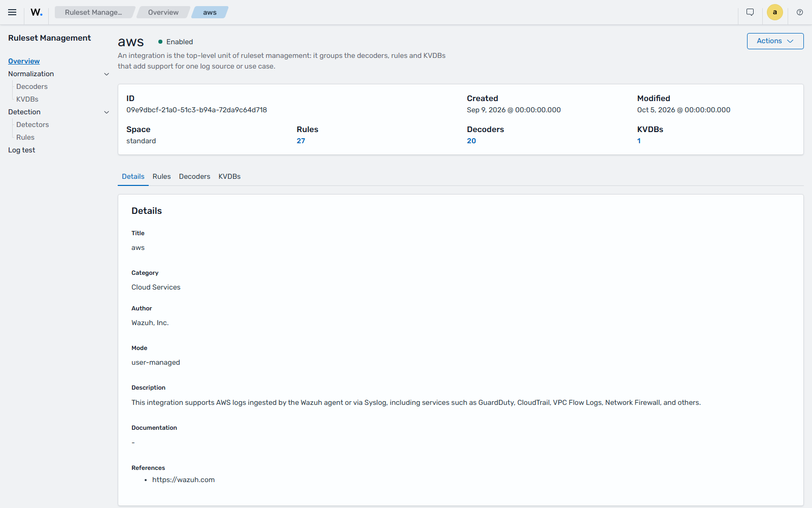Click the aws breadcrumb
This screenshot has width=812, height=508.
pyautogui.click(x=210, y=12)
